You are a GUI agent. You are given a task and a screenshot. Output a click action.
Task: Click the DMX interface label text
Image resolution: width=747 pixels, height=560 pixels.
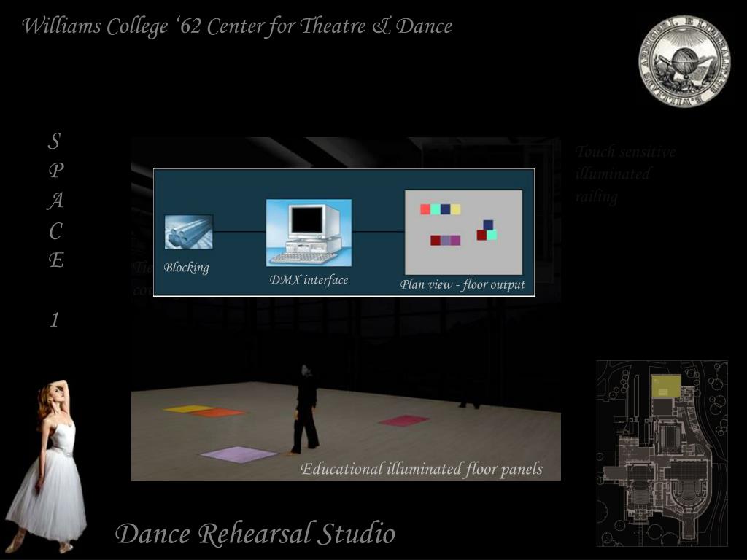point(309,280)
